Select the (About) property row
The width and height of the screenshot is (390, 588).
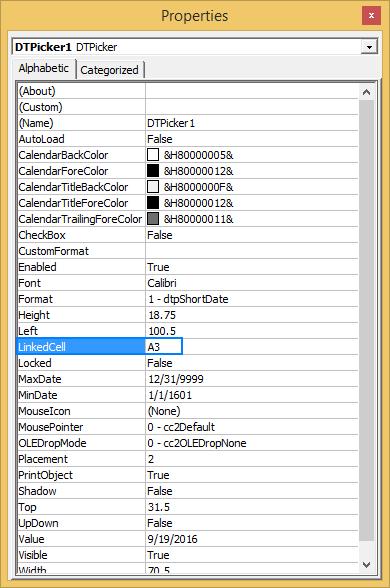pyautogui.click(x=188, y=91)
